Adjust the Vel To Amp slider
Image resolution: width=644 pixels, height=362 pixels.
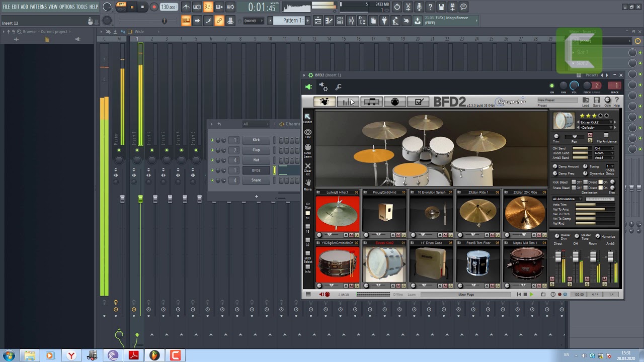(595, 210)
